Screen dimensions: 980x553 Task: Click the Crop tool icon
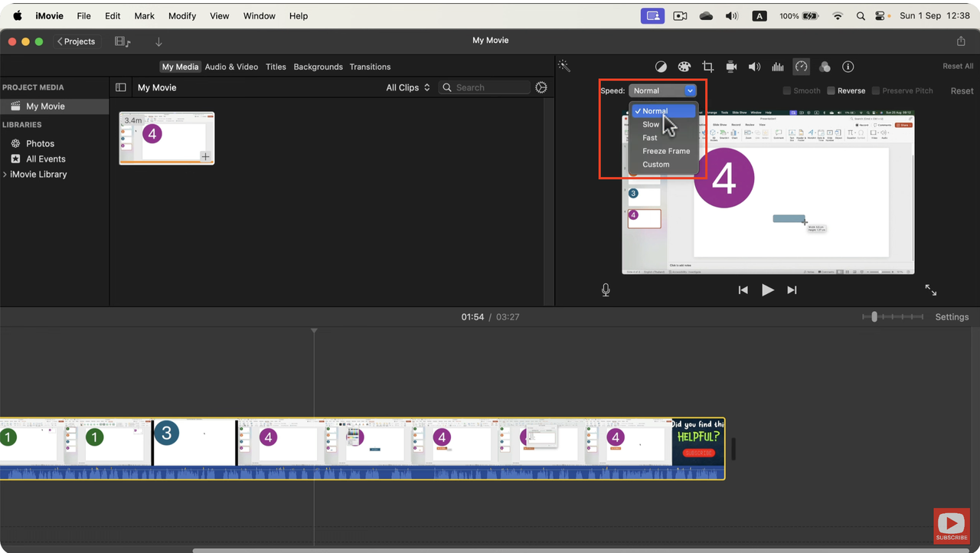(x=707, y=66)
